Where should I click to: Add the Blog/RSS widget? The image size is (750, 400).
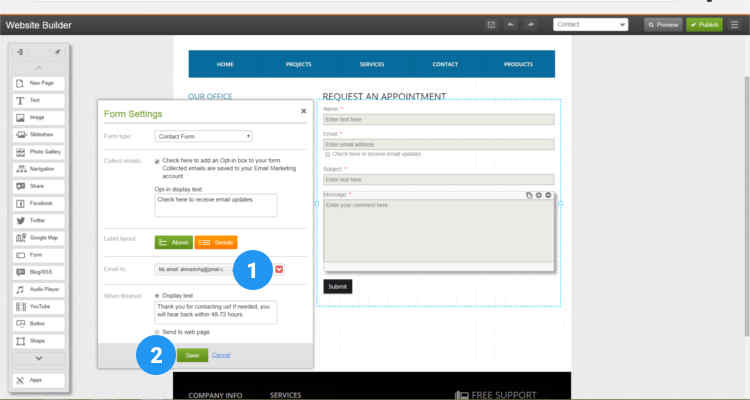[x=39, y=272]
